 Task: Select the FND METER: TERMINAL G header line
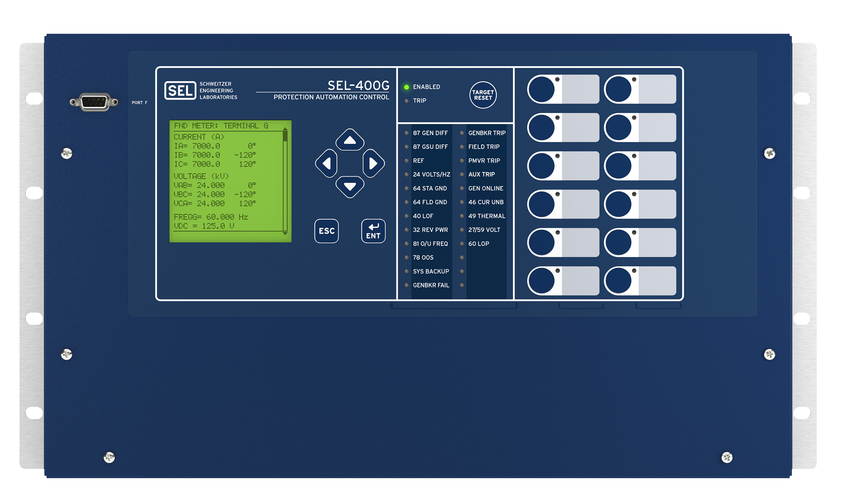[221, 126]
